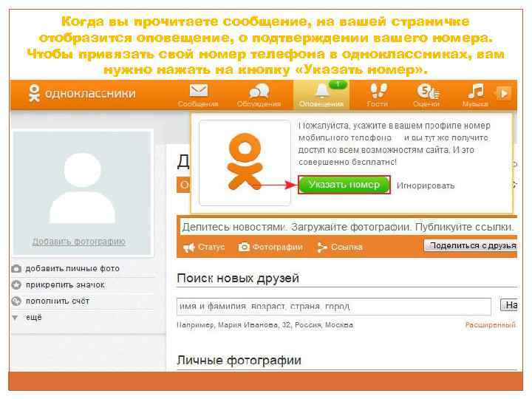The width and height of the screenshot is (532, 399).
Task: Click пополнить счёт link
Action: [x=58, y=301]
